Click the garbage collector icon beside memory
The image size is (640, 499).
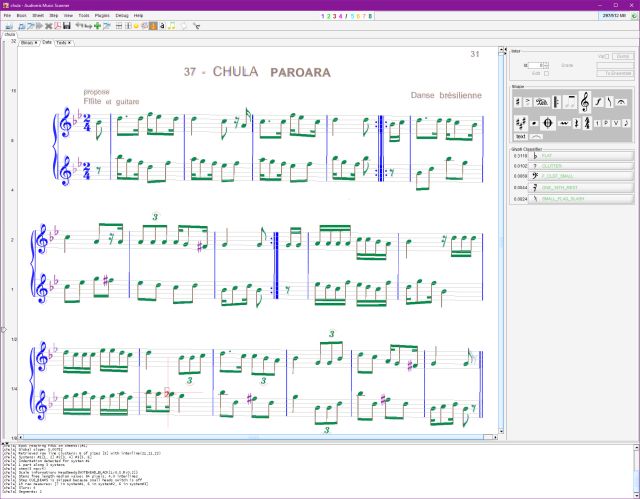coord(635,16)
